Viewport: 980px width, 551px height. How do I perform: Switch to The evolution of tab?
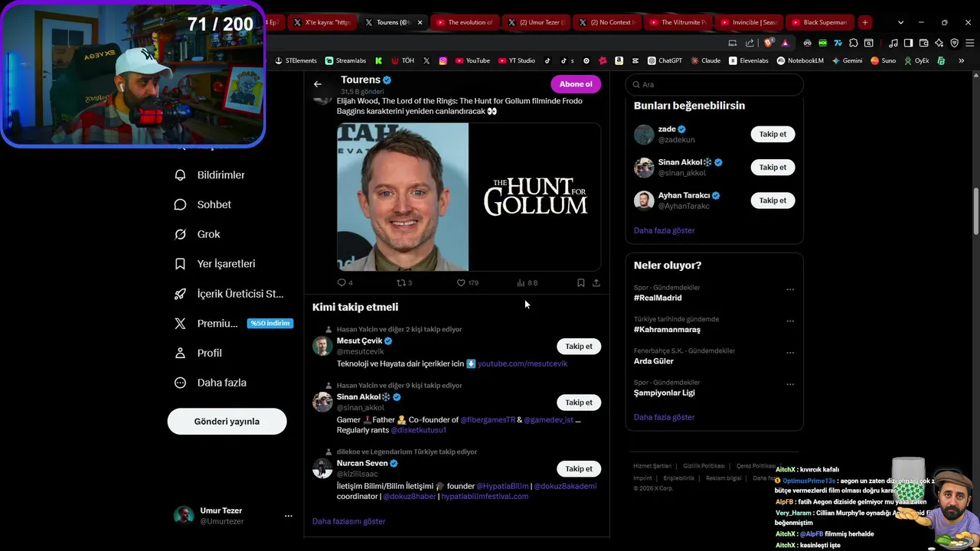tap(465, 22)
